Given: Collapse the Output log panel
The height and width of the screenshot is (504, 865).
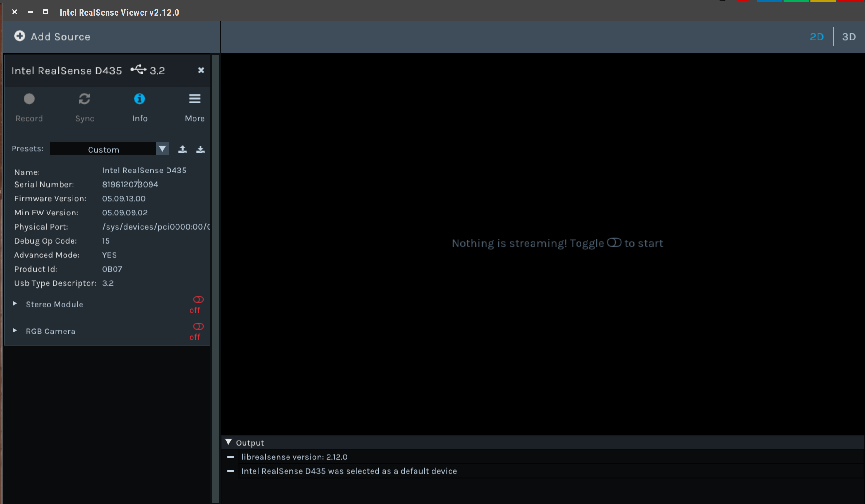Looking at the screenshot, I should [x=229, y=442].
